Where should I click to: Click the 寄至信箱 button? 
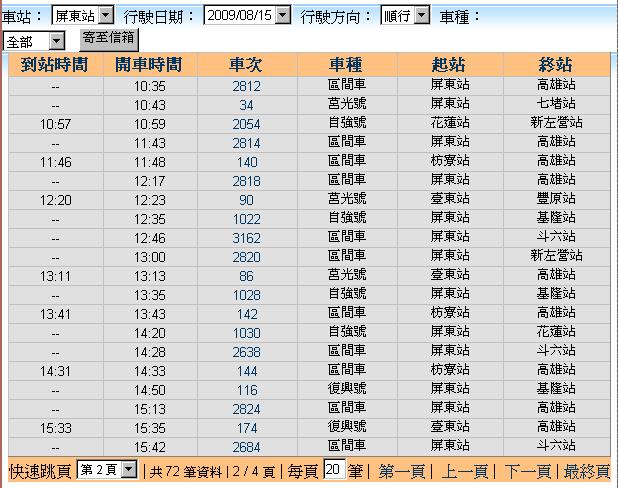(109, 39)
